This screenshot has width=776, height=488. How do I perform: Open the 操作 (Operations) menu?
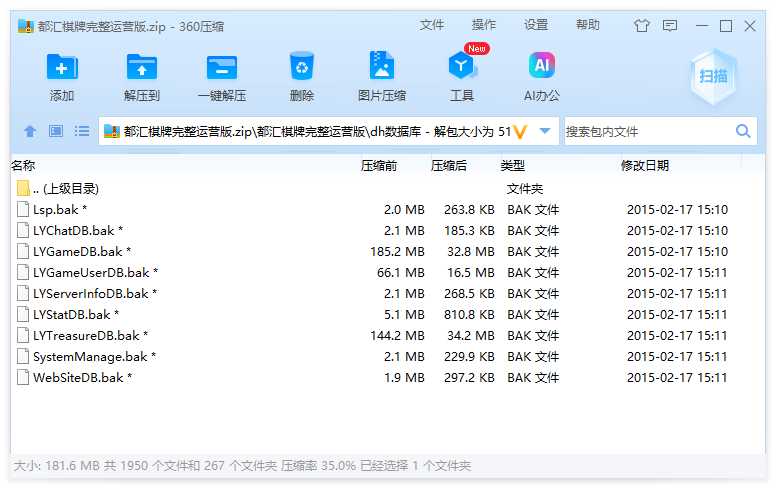(x=484, y=25)
